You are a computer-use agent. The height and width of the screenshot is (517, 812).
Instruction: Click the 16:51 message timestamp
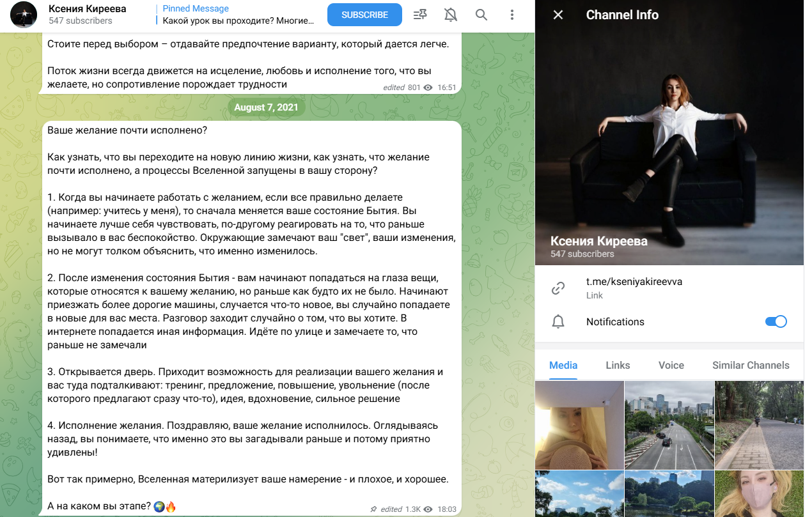[448, 88]
